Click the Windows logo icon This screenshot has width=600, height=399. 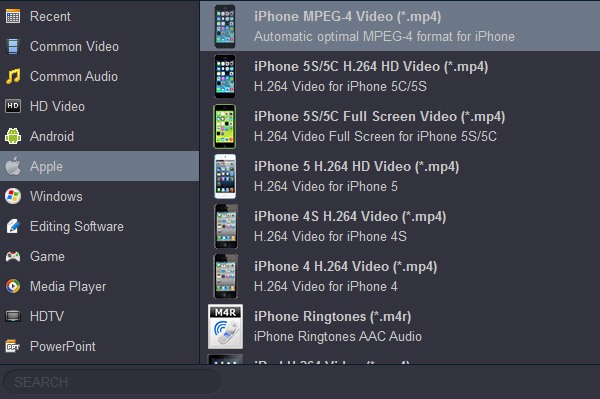13,196
